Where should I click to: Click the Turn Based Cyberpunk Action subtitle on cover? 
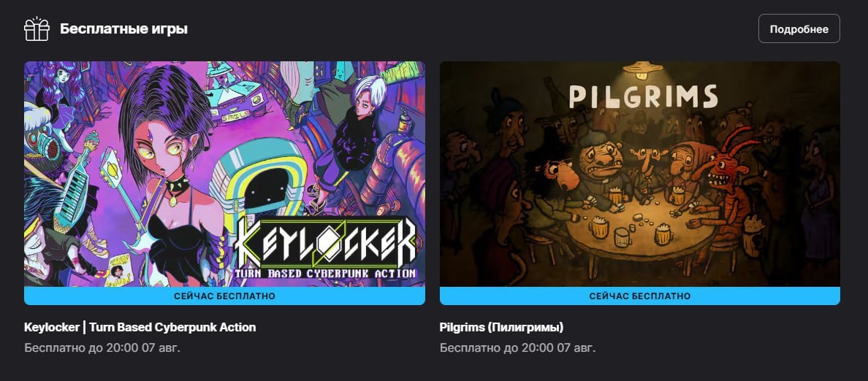(326, 273)
